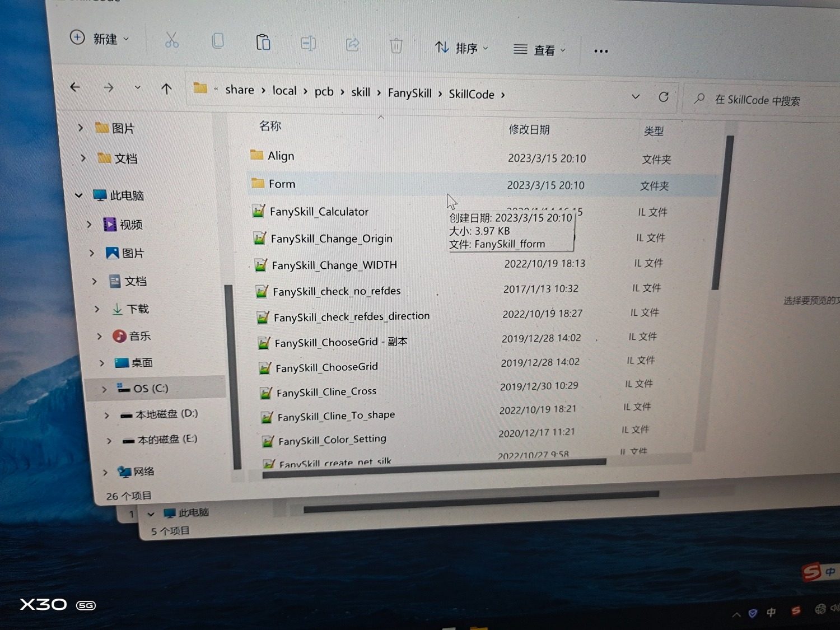The image size is (840, 630).
Task: Refresh the SkillCode folder
Action: click(x=664, y=97)
